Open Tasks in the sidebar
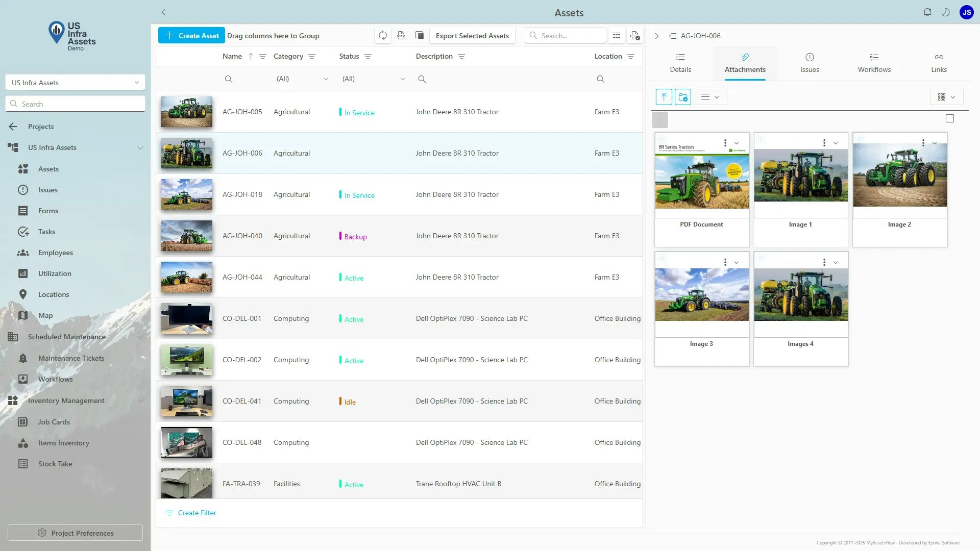 pos(46,232)
